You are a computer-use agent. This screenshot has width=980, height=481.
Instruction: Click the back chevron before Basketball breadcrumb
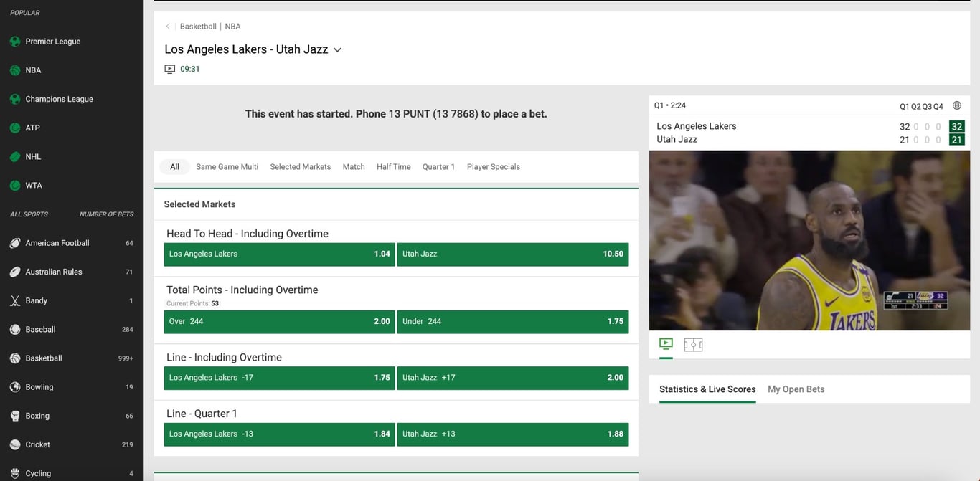[168, 27]
